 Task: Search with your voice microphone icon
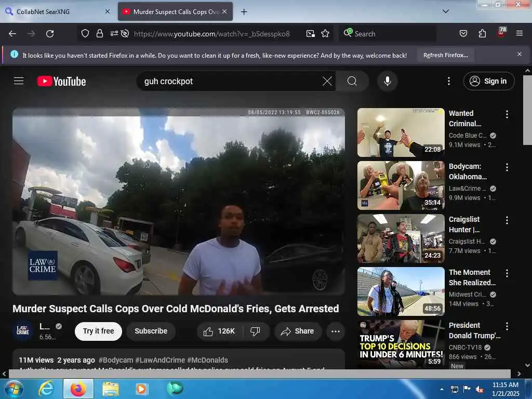point(387,81)
